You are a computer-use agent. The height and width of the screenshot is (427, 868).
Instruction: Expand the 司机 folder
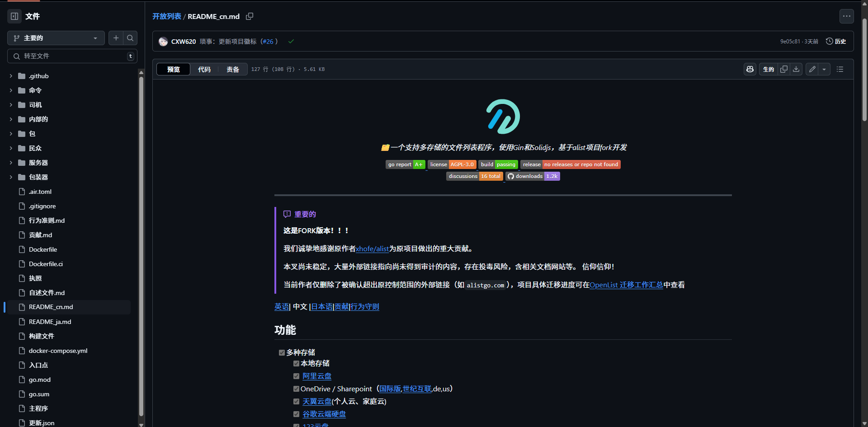pos(11,105)
